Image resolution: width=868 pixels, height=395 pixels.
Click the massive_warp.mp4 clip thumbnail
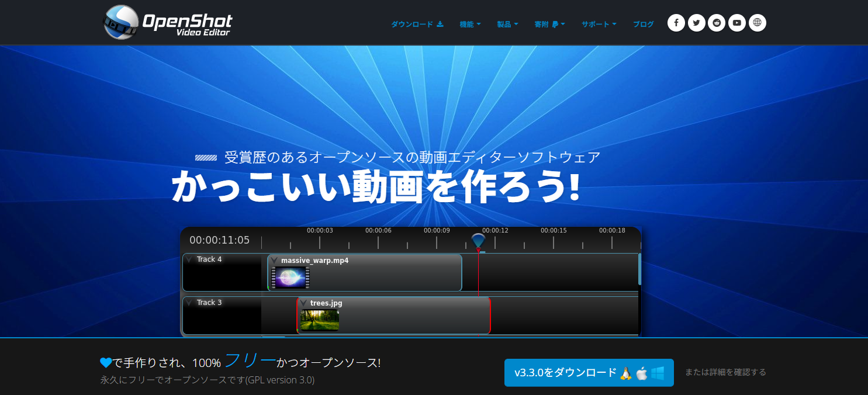[x=291, y=278]
